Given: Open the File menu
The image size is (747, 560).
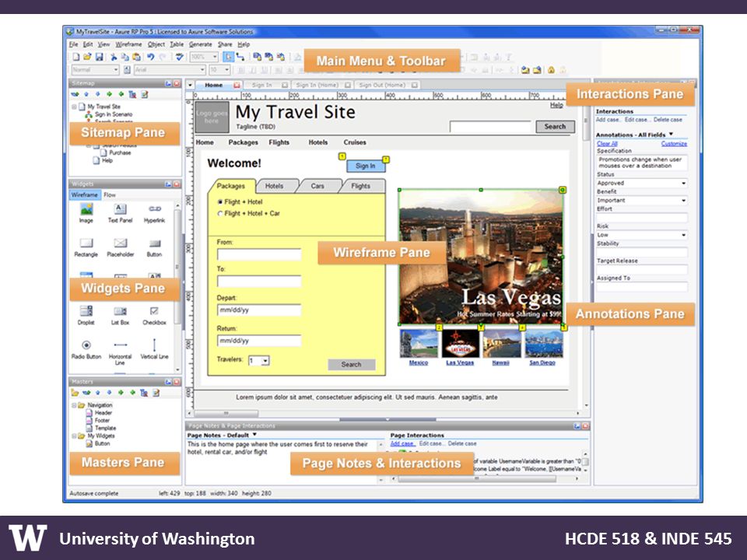Looking at the screenshot, I should (73, 44).
